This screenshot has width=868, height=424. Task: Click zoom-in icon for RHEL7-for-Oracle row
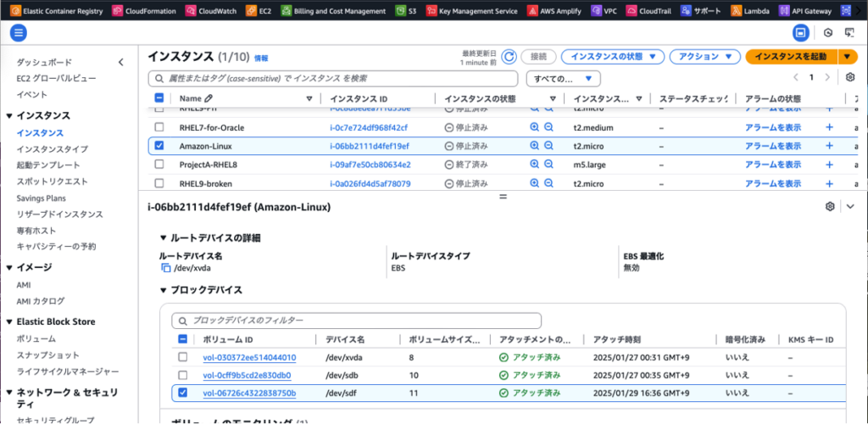(x=534, y=127)
